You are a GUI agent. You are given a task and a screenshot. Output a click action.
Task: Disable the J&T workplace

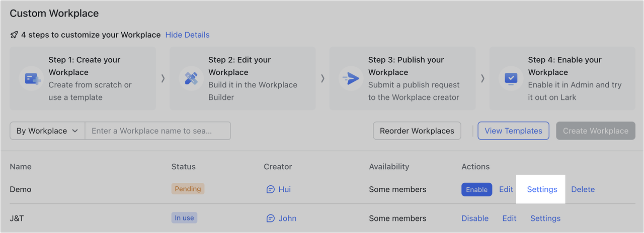pyautogui.click(x=475, y=218)
